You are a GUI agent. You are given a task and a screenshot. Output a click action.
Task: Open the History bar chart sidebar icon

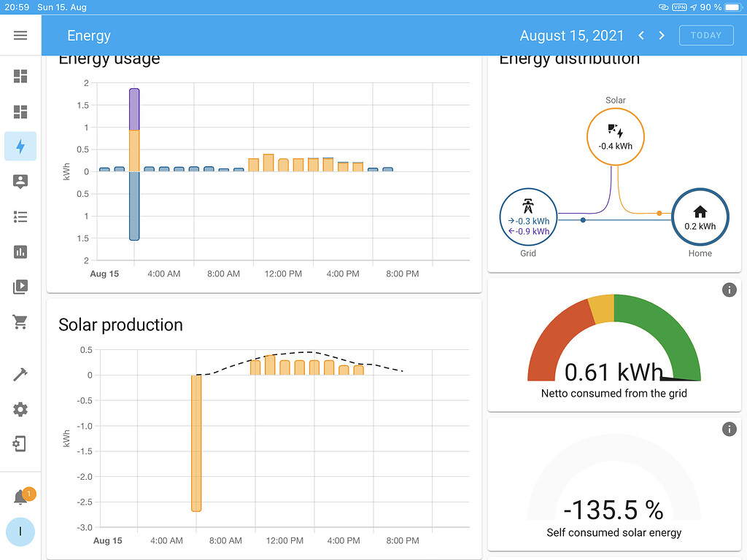(x=20, y=252)
